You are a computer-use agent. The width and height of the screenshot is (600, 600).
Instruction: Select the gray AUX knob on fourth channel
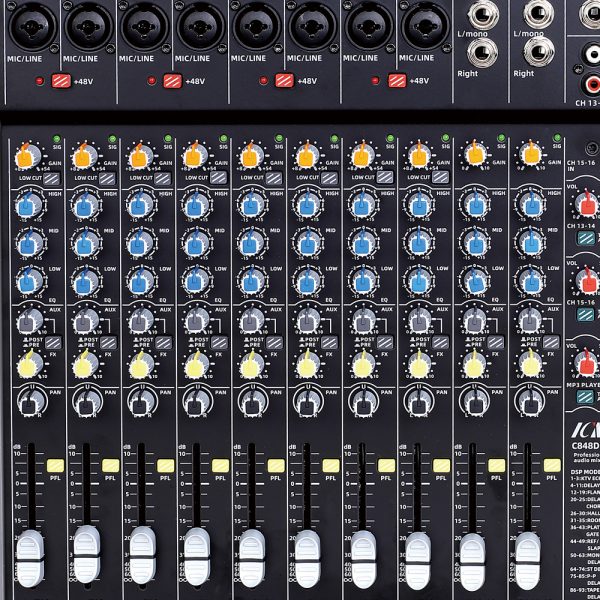pyautogui.click(x=197, y=321)
